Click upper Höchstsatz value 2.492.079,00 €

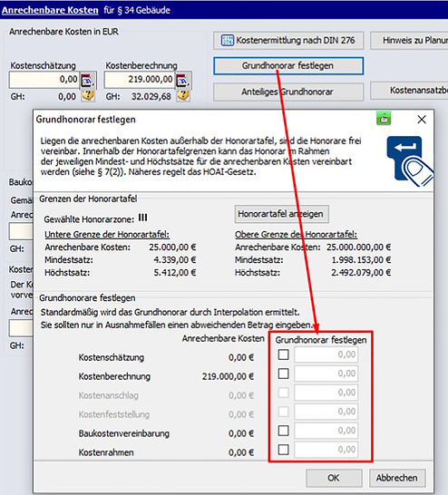coord(361,273)
